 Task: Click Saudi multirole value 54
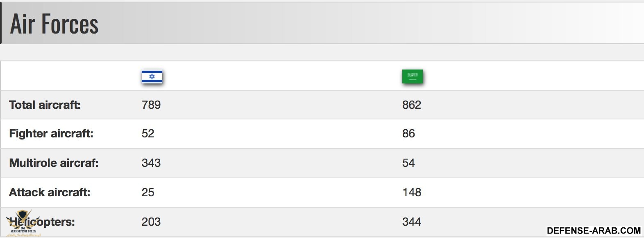[x=408, y=163]
